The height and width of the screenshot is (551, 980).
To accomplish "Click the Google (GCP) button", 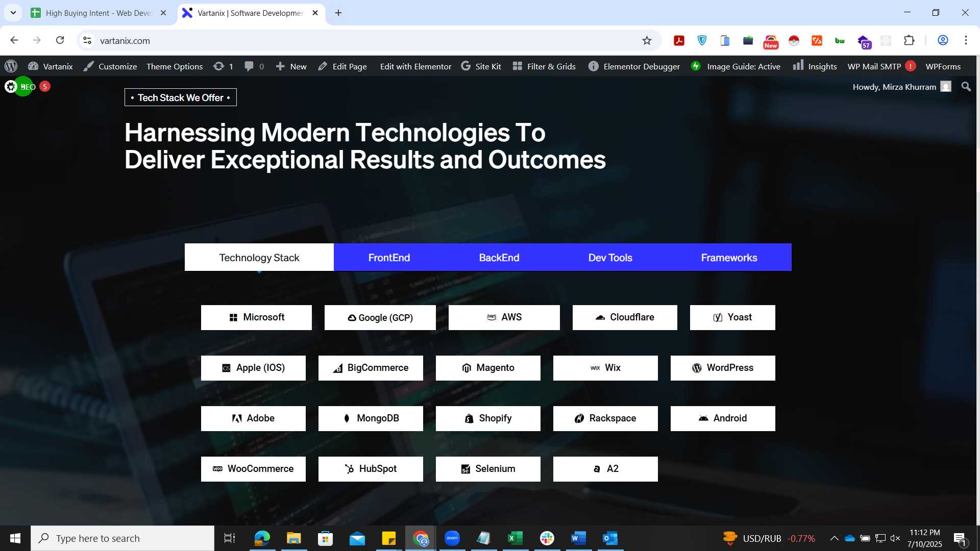I will tap(380, 317).
